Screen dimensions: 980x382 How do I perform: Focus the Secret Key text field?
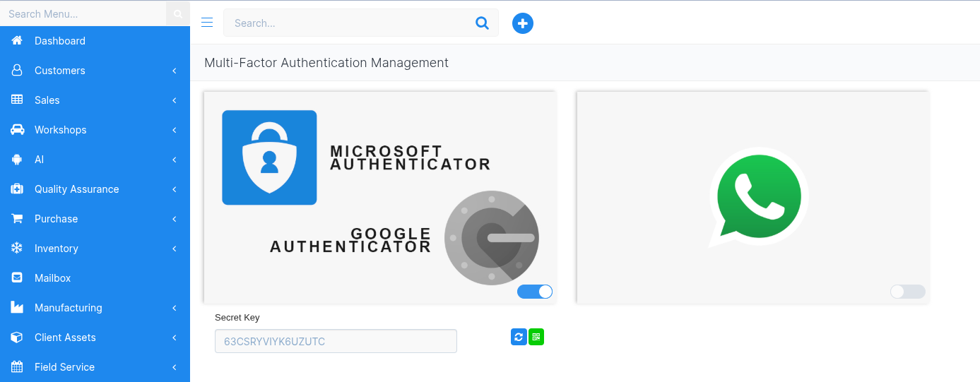[336, 342]
